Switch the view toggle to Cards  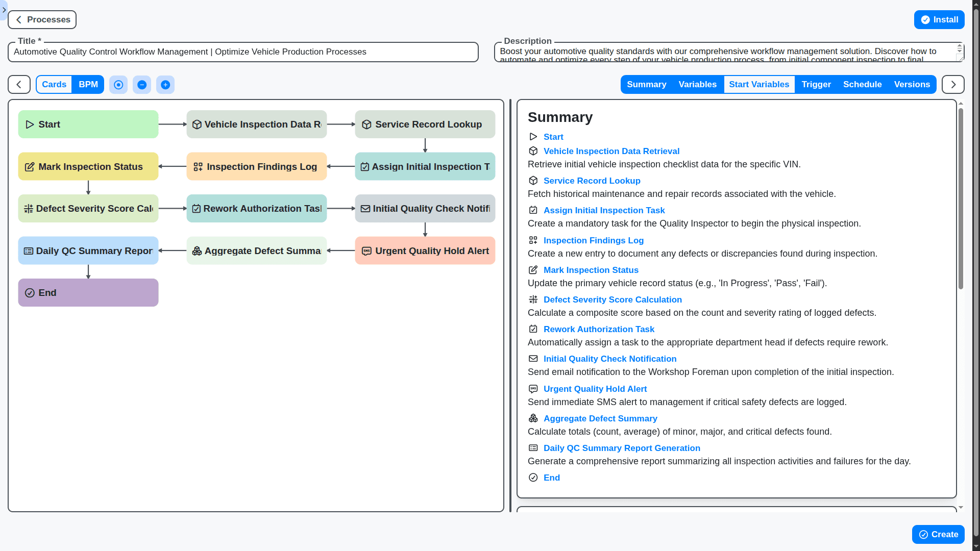54,84
